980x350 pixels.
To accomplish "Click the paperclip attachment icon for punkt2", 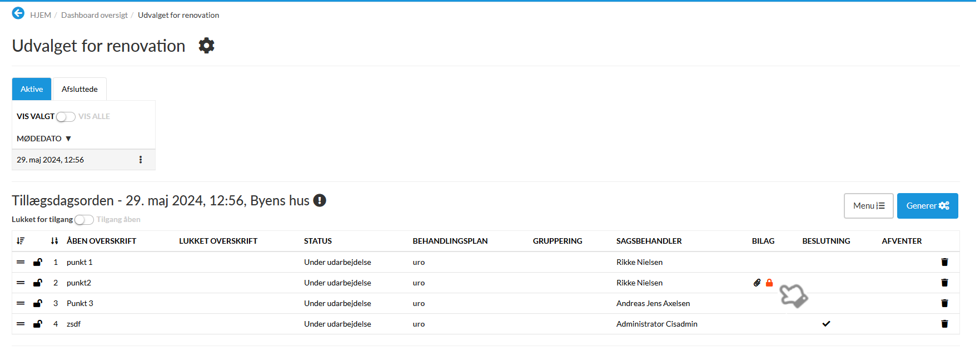I will [757, 283].
